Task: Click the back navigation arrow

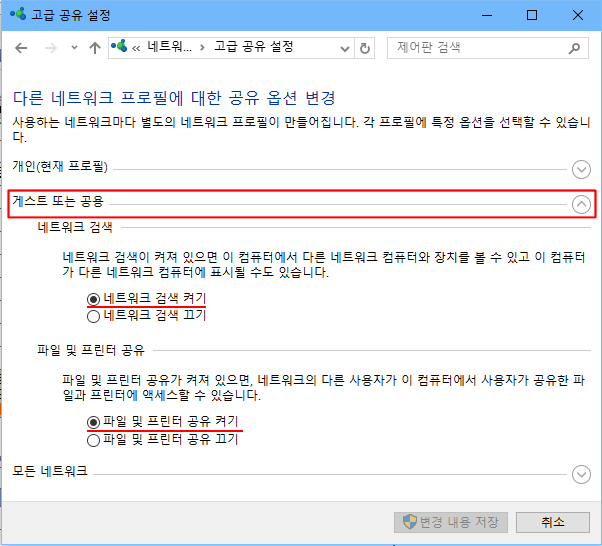Action: tap(21, 48)
